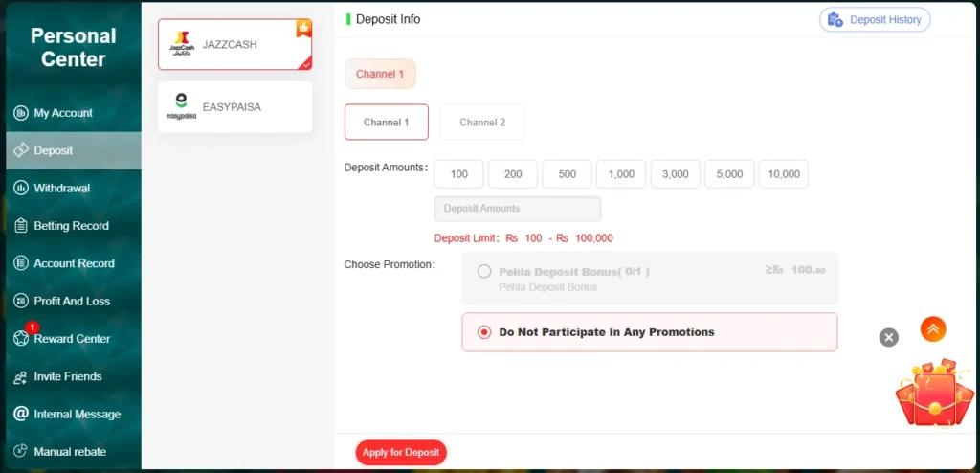Click the Easypaisa logo icon
980x473 pixels.
[181, 107]
